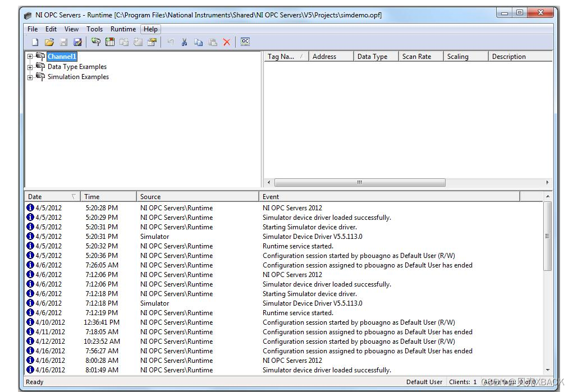This screenshot has width=573, height=392.
Task: Select Simulation Examples in the tree
Action: [78, 77]
